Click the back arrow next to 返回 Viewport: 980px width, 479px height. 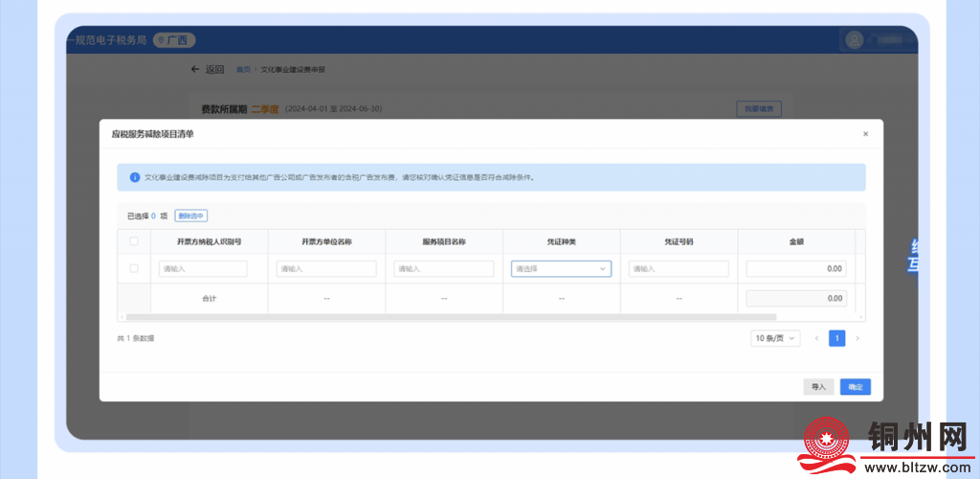[x=195, y=70]
